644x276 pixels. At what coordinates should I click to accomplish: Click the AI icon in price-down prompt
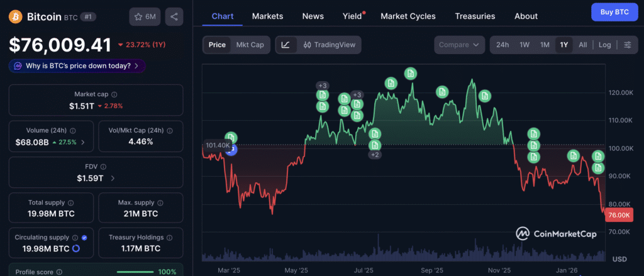(18, 66)
